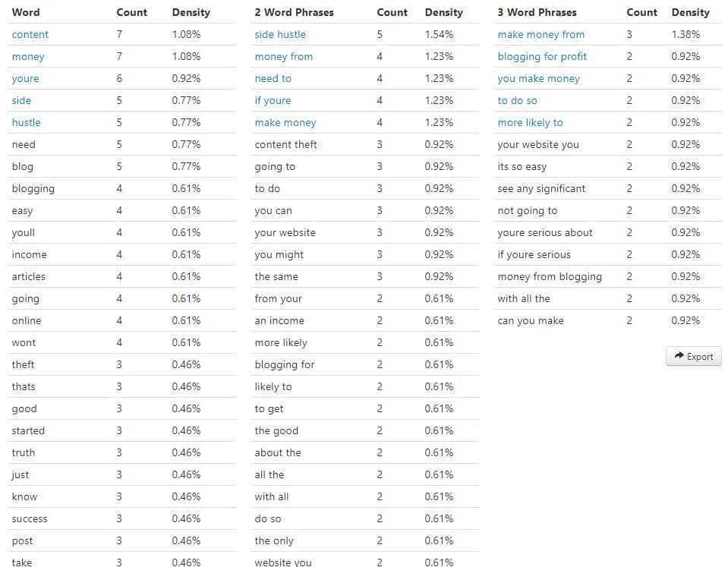
Task: Click the '2 Word Phrases' column header
Action: [x=294, y=12]
